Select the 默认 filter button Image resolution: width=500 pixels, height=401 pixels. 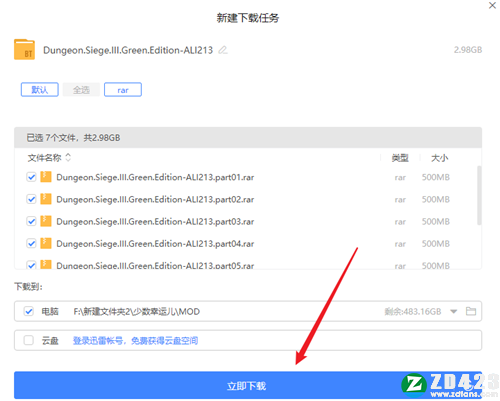[x=40, y=90]
